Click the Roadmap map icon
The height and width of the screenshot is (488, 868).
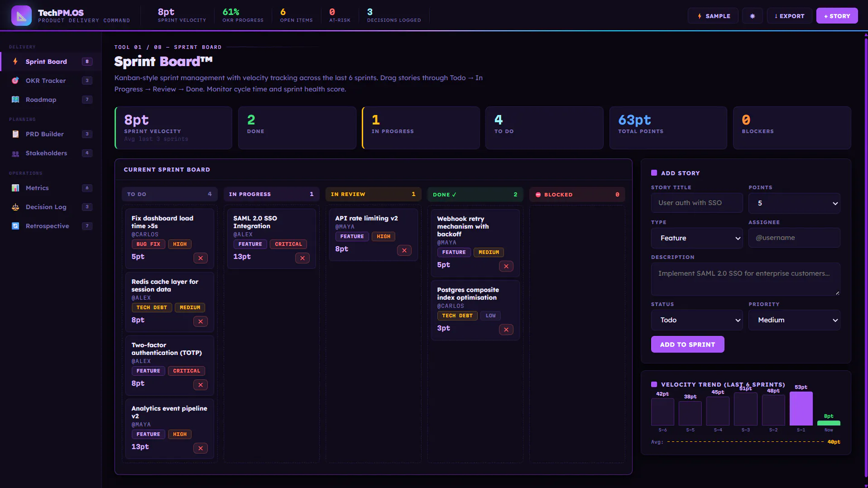pyautogui.click(x=15, y=100)
